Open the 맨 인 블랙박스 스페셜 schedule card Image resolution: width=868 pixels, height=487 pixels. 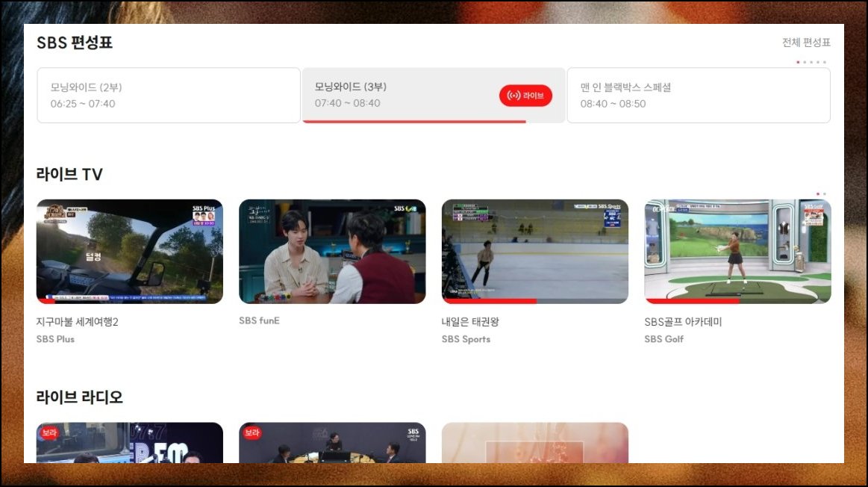click(699, 96)
